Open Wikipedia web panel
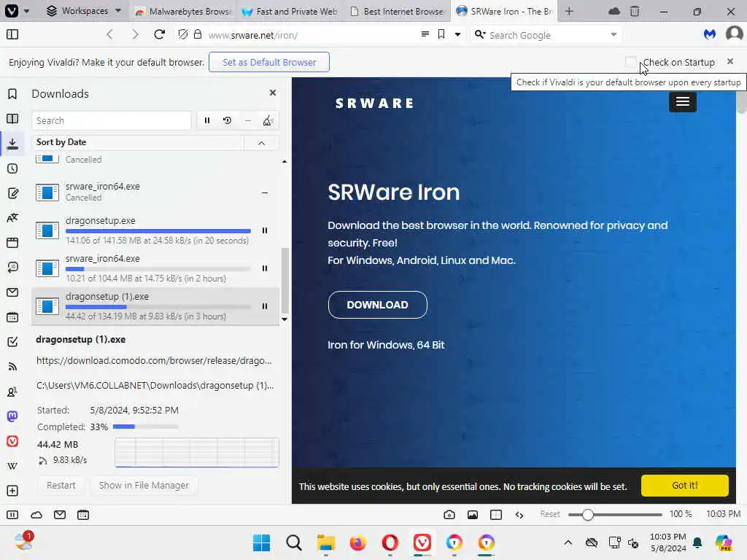 [12, 466]
